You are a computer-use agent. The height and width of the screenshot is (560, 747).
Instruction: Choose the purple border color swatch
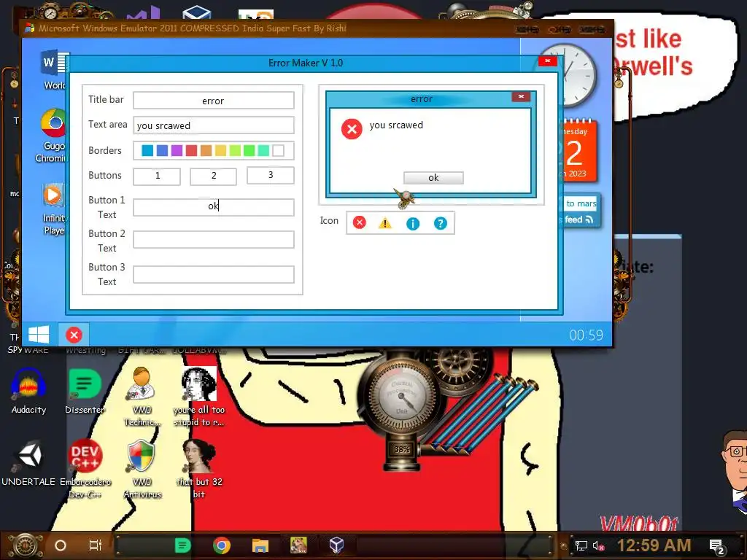177,150
